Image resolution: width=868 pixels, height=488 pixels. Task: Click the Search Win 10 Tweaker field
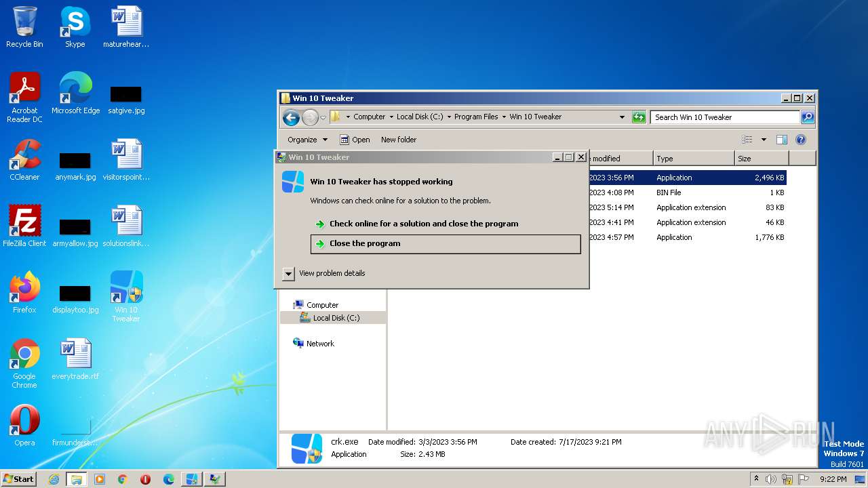point(725,117)
